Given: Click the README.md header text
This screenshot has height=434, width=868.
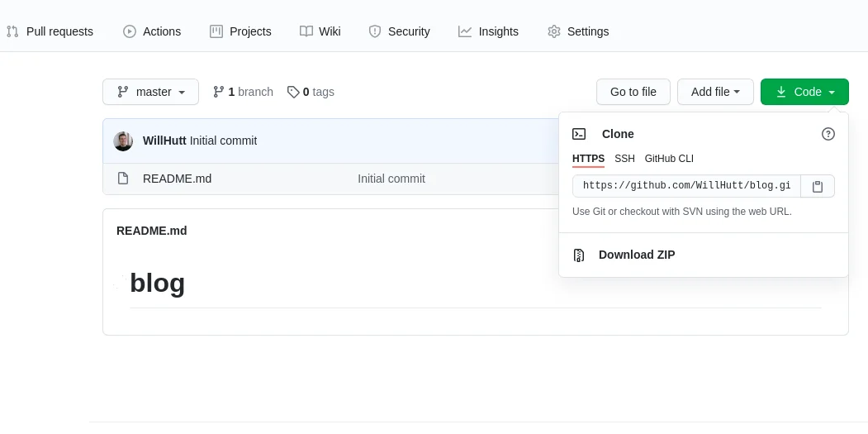Looking at the screenshot, I should pyautogui.click(x=152, y=231).
